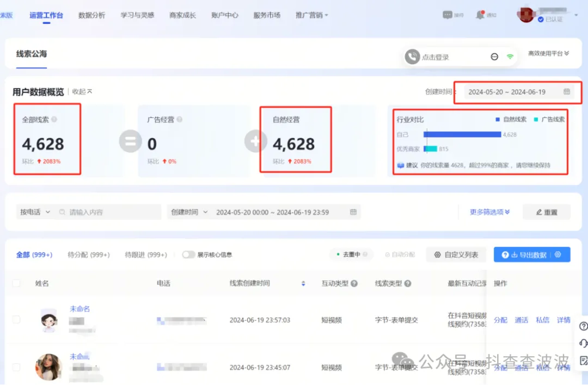The height and width of the screenshot is (385, 588).
Task: Click the phone login icon
Action: pos(413,57)
